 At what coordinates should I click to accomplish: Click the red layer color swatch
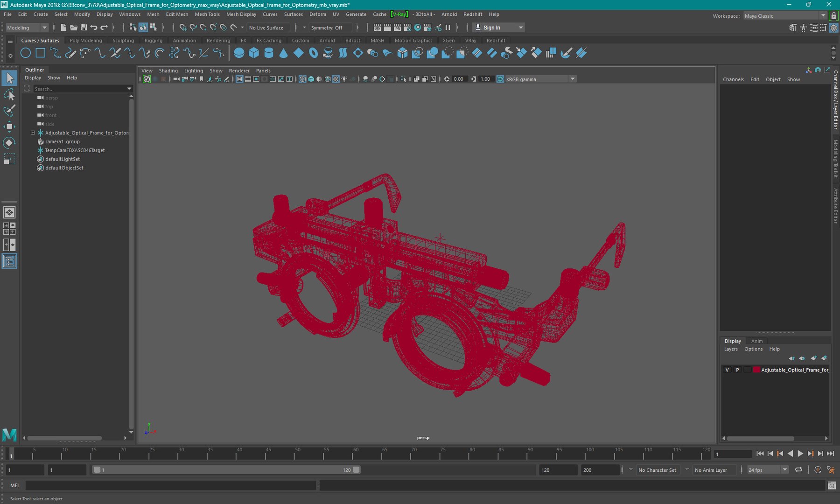[x=756, y=370]
